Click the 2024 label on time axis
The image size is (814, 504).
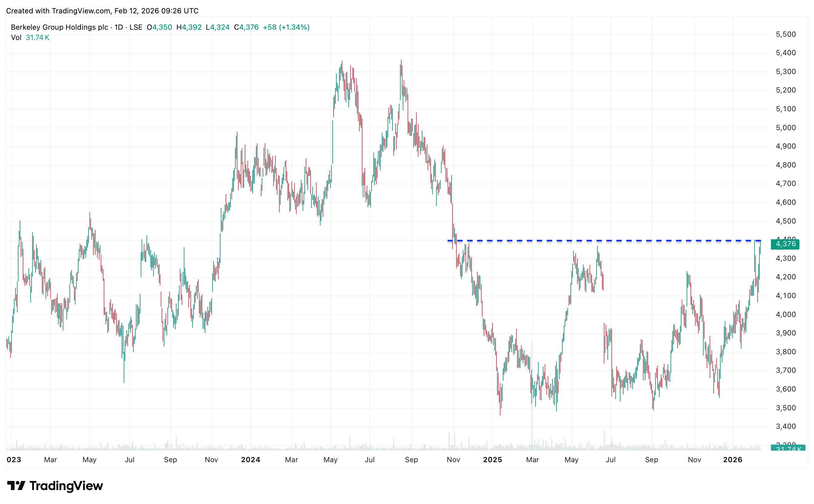tap(250, 460)
